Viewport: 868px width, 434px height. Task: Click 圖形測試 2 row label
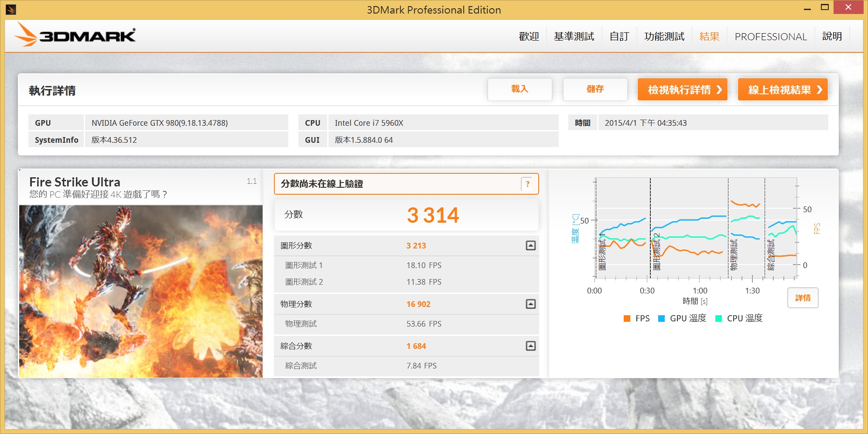click(x=304, y=282)
